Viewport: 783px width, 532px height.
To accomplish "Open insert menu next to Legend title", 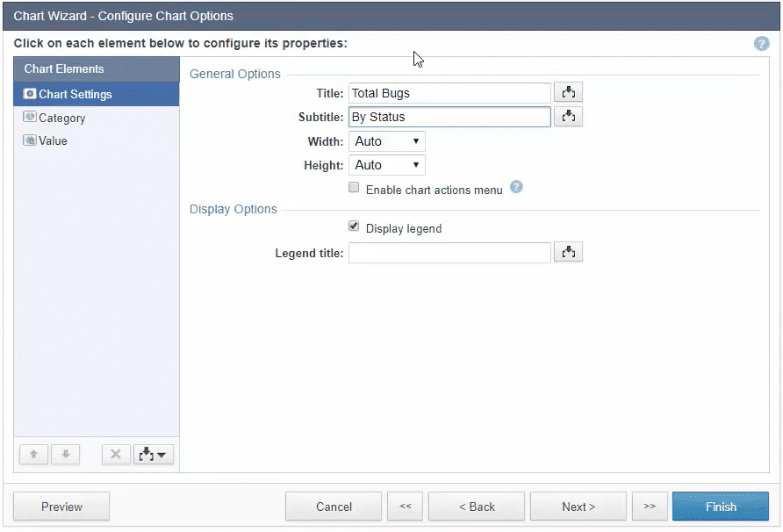I will point(568,253).
